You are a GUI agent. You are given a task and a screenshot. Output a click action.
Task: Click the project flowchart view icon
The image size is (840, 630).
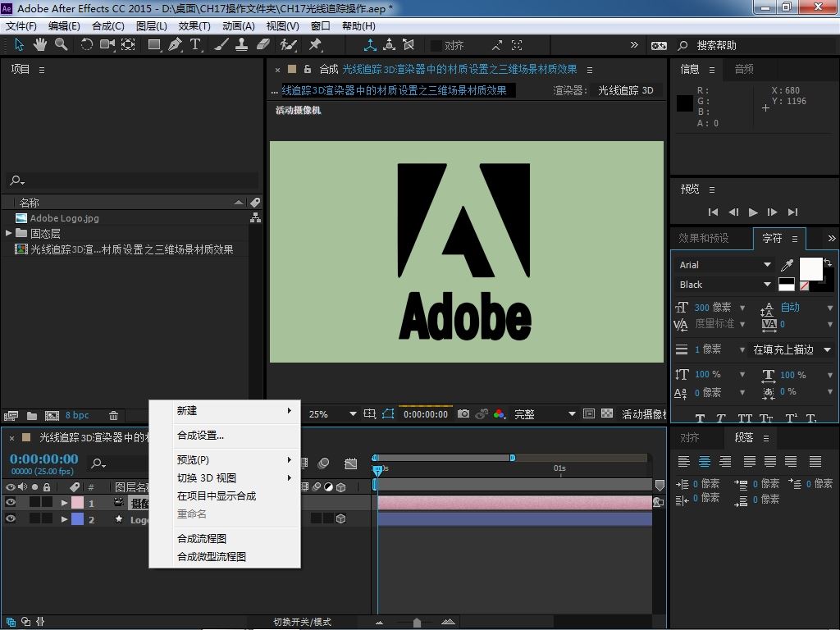tap(256, 217)
